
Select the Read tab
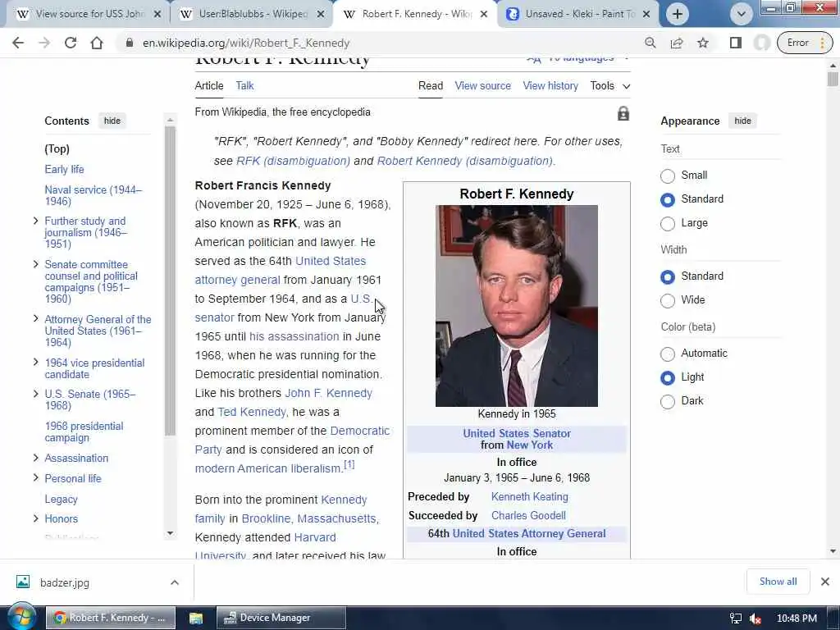click(x=431, y=85)
